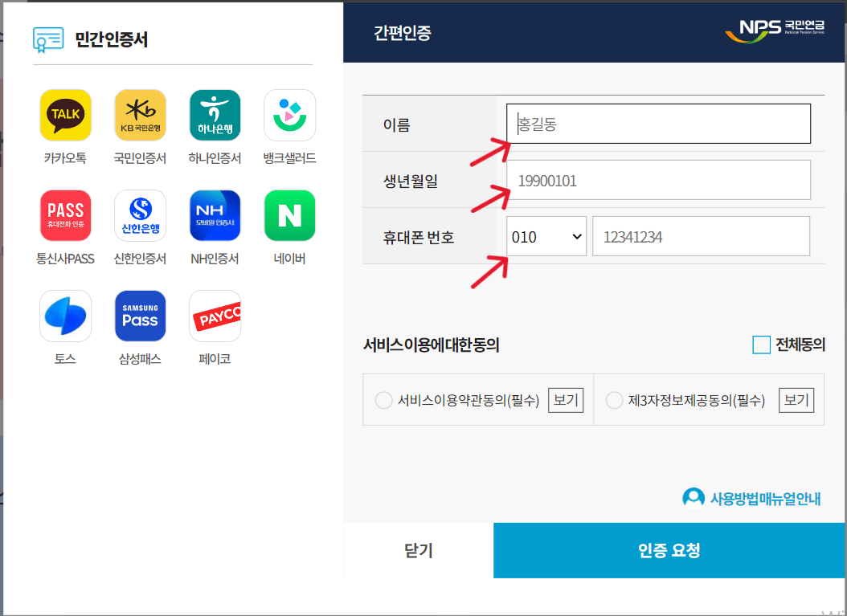The height and width of the screenshot is (616, 847).
Task: Select 하나인증서 authentication method
Action: (215, 115)
